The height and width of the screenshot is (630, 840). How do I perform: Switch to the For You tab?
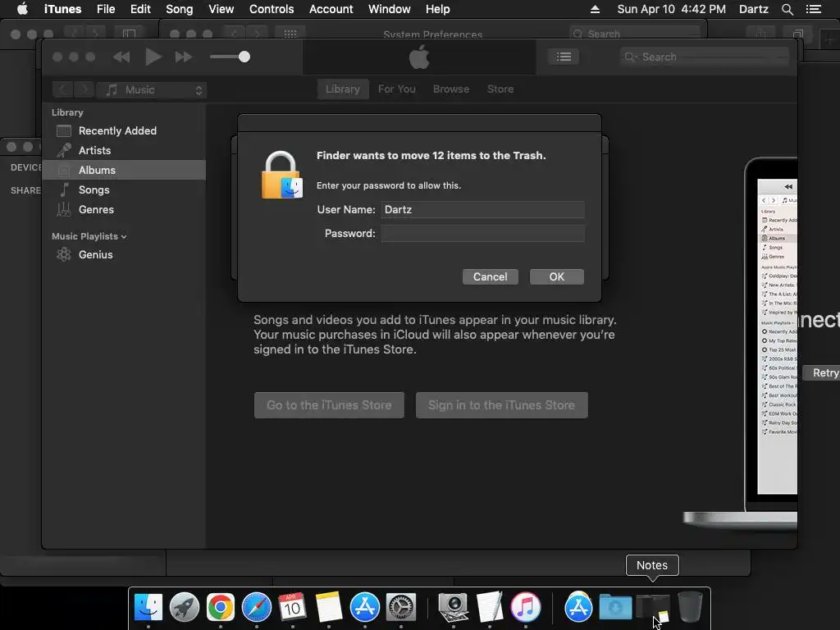tap(396, 89)
